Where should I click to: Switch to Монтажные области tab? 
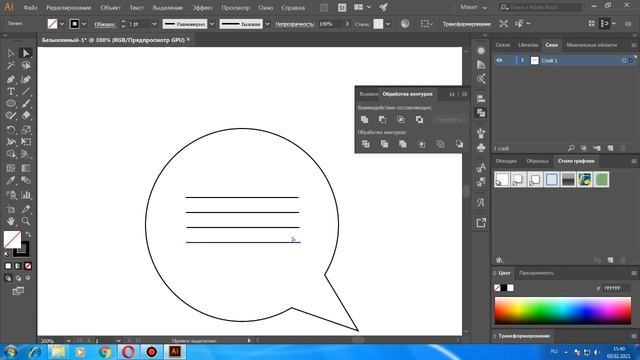pyautogui.click(x=591, y=45)
